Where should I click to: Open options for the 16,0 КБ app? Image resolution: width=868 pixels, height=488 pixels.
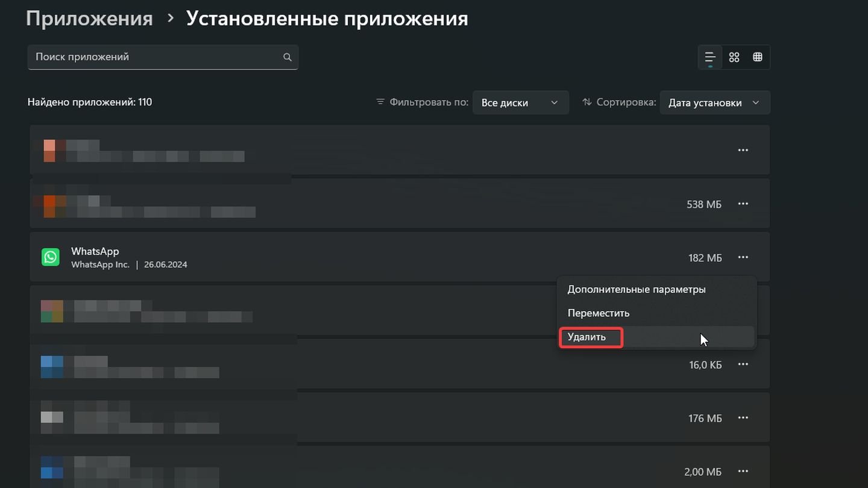tap(743, 364)
